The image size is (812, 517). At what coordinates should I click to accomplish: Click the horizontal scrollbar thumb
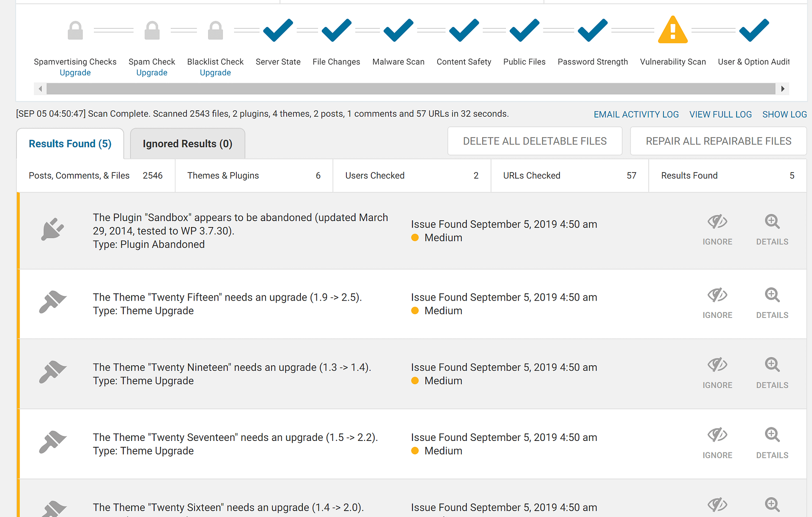pyautogui.click(x=411, y=89)
